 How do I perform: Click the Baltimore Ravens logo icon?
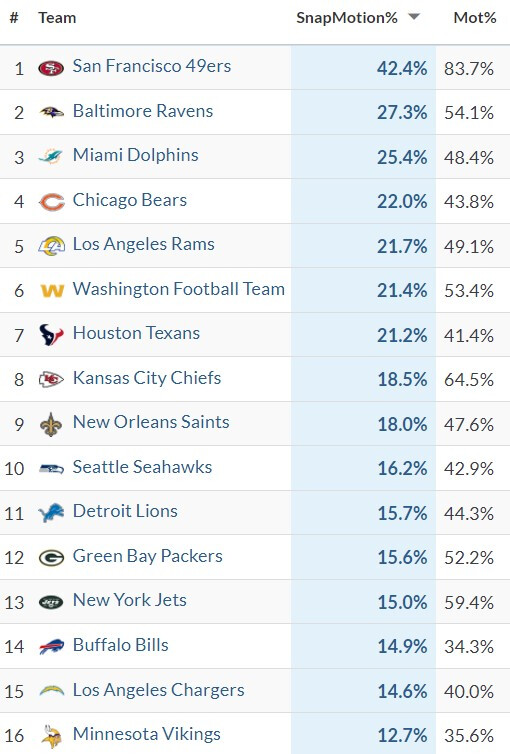[x=51, y=113]
